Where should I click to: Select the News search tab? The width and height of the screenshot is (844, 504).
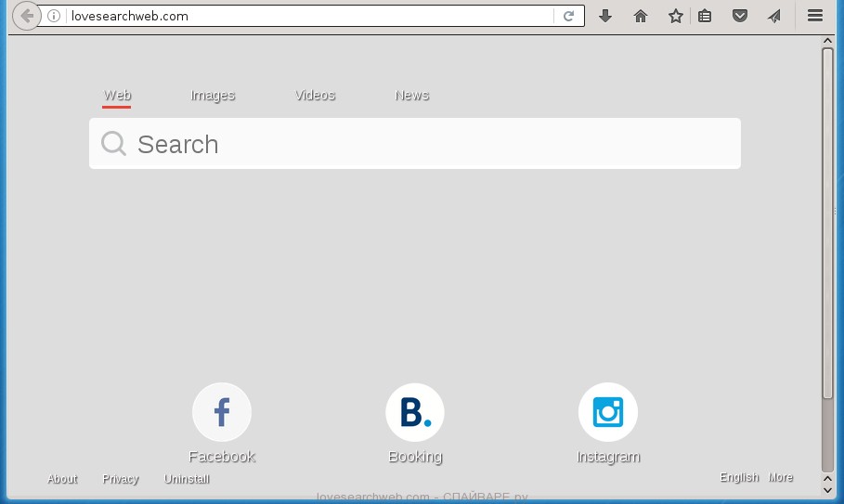[x=411, y=95]
